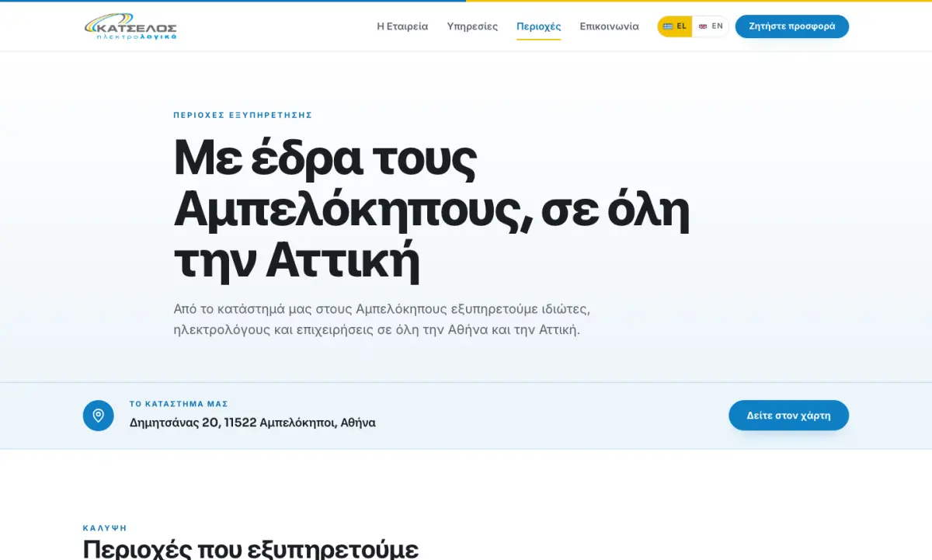Click the Ζητήστε προσφορά button
This screenshot has width=932, height=560.
[x=791, y=26]
